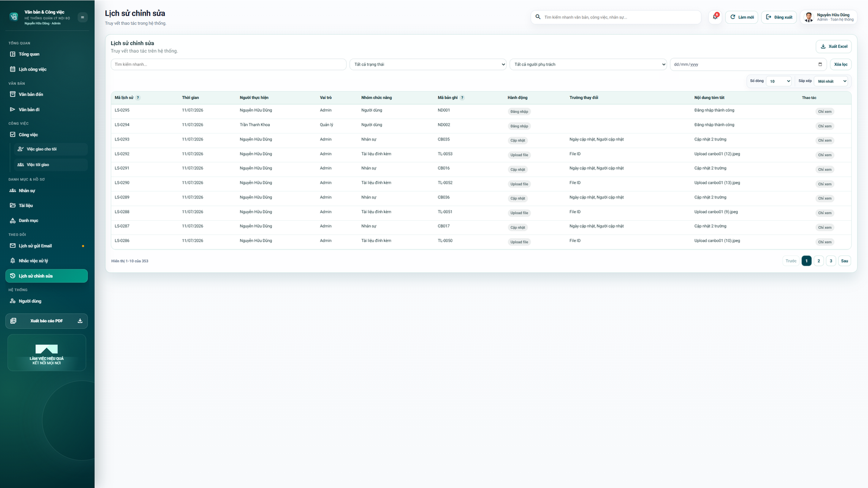Viewport: 868px width, 488px height.
Task: Click the notification bell icon
Action: (x=715, y=17)
